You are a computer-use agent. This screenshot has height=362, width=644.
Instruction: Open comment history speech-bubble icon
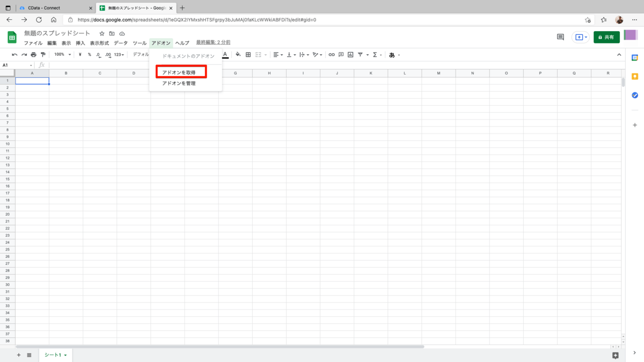coord(560,37)
